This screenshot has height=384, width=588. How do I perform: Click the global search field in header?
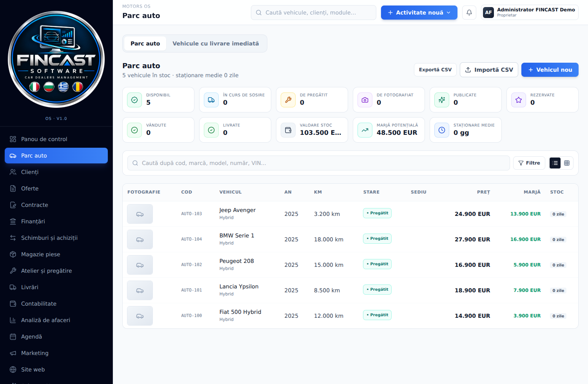coord(314,13)
